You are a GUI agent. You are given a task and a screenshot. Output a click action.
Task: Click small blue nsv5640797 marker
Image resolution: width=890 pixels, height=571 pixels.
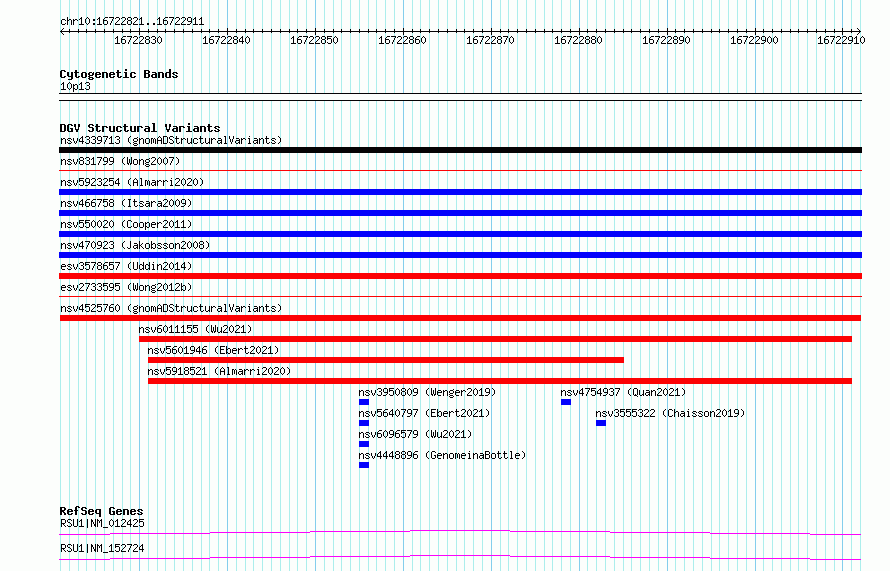(364, 423)
